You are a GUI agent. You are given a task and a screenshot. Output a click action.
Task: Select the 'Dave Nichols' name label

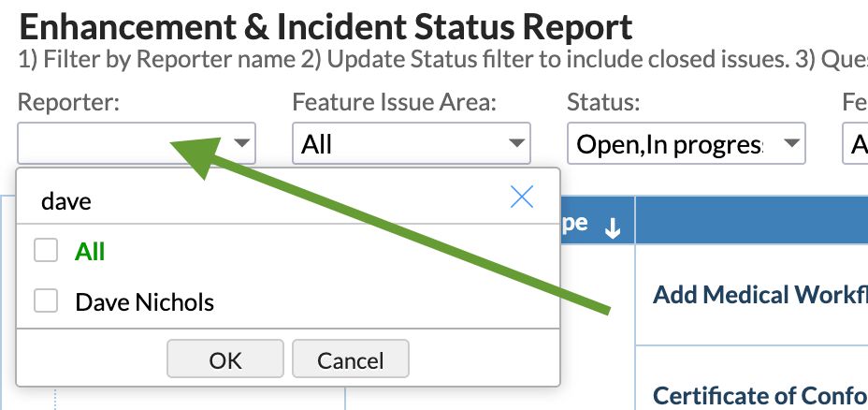click(144, 302)
